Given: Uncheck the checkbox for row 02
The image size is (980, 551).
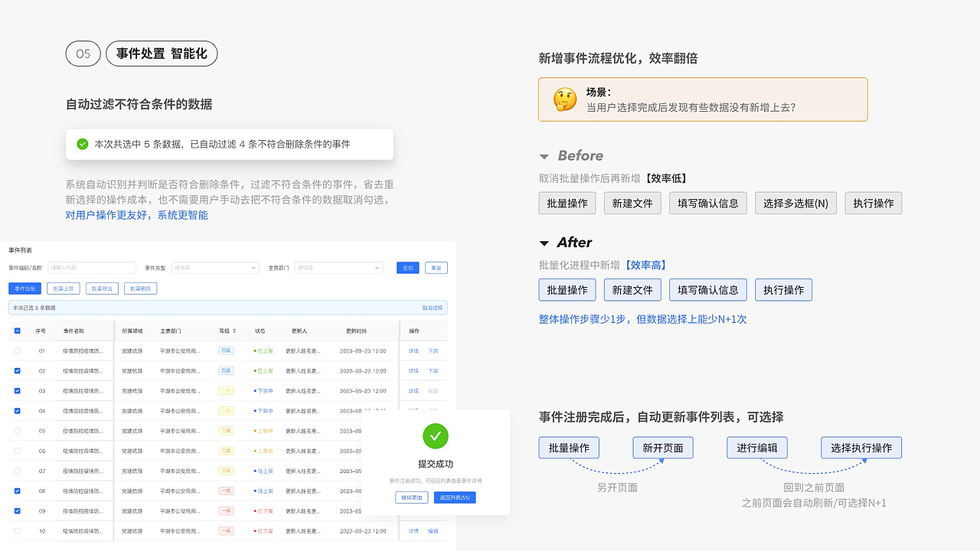Looking at the screenshot, I should coord(18,370).
